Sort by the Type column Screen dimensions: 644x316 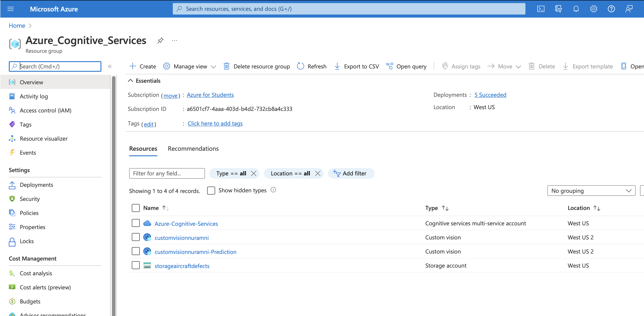pos(437,208)
